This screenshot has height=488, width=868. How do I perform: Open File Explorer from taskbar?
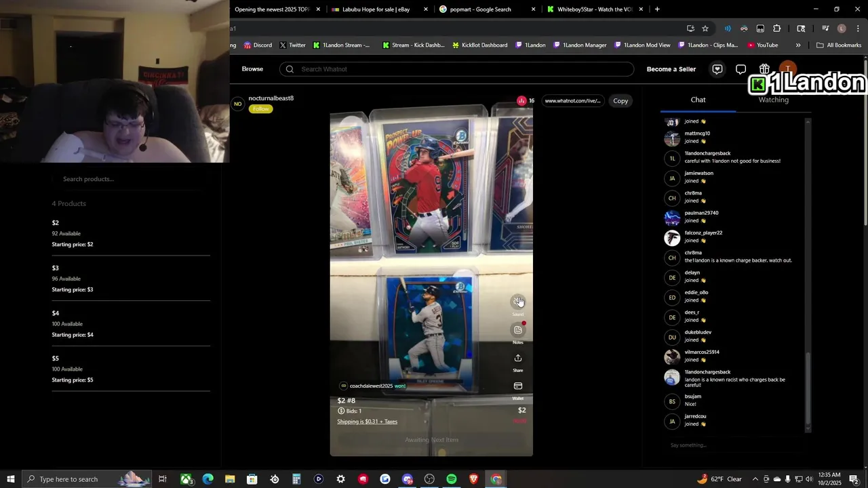tap(230, 479)
